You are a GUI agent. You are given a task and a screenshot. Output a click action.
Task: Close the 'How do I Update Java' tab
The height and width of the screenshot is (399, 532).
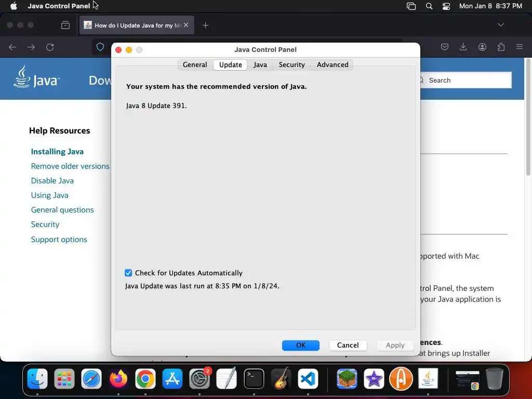(186, 25)
